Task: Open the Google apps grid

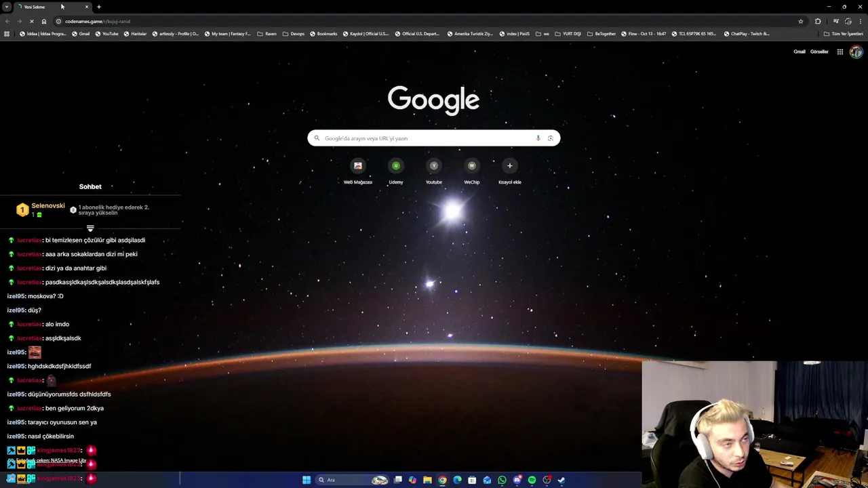Action: click(840, 52)
